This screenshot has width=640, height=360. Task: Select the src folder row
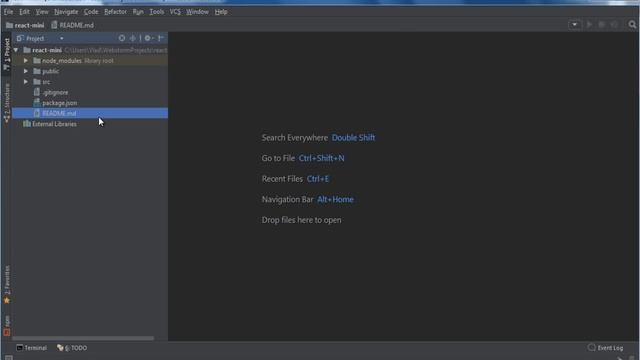(x=90, y=82)
